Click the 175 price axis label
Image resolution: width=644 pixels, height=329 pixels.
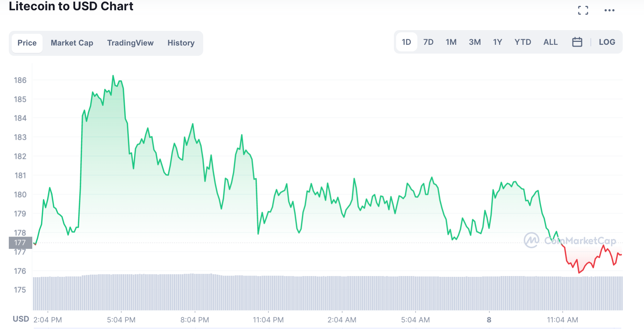point(20,290)
